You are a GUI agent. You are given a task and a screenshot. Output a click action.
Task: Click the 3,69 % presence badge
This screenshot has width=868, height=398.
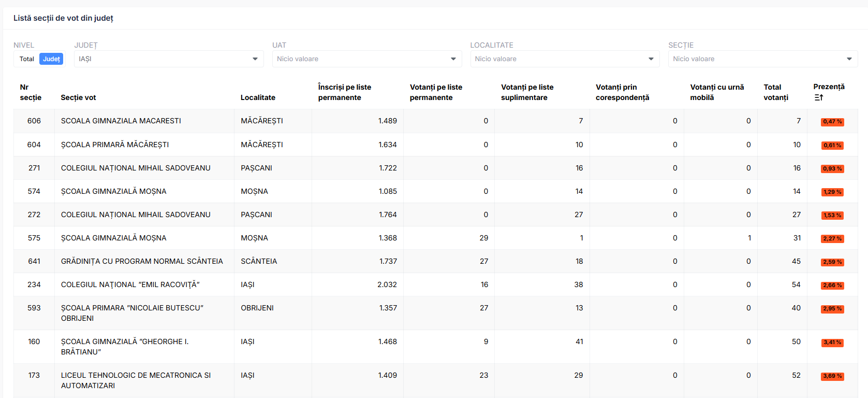click(832, 376)
